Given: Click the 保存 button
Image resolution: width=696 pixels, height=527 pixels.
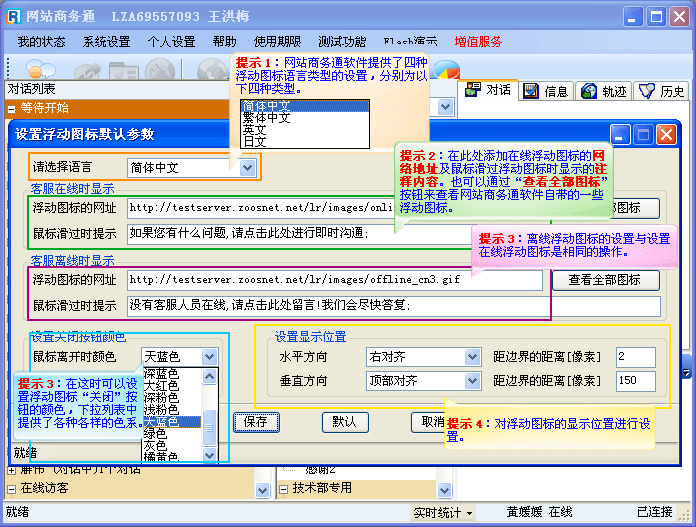Looking at the screenshot, I should pos(256,422).
